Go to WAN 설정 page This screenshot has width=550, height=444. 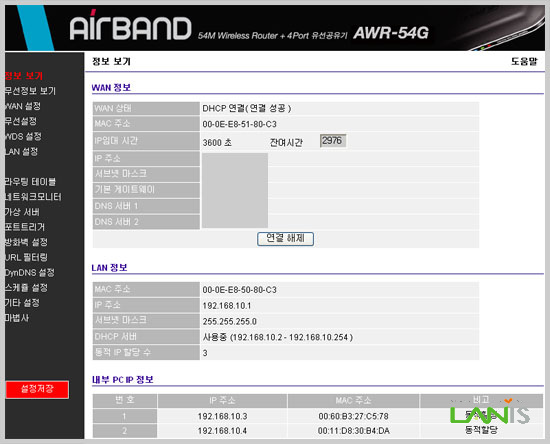(x=23, y=106)
